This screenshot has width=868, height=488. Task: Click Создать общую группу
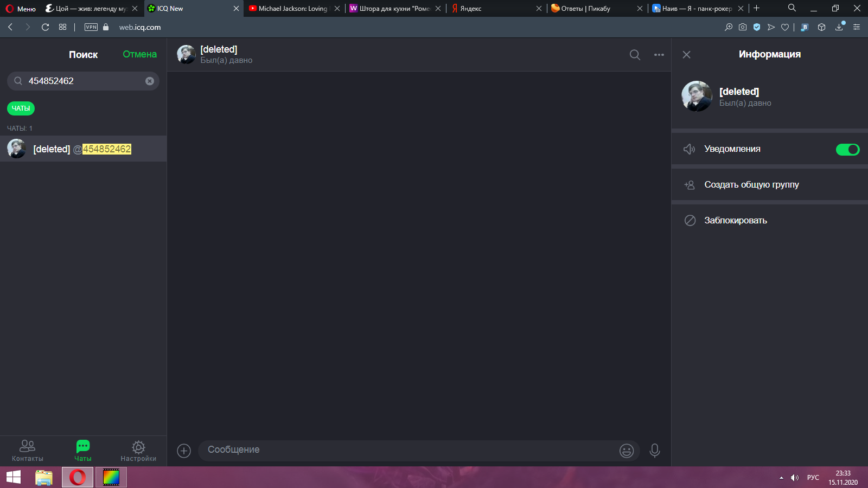click(x=769, y=185)
